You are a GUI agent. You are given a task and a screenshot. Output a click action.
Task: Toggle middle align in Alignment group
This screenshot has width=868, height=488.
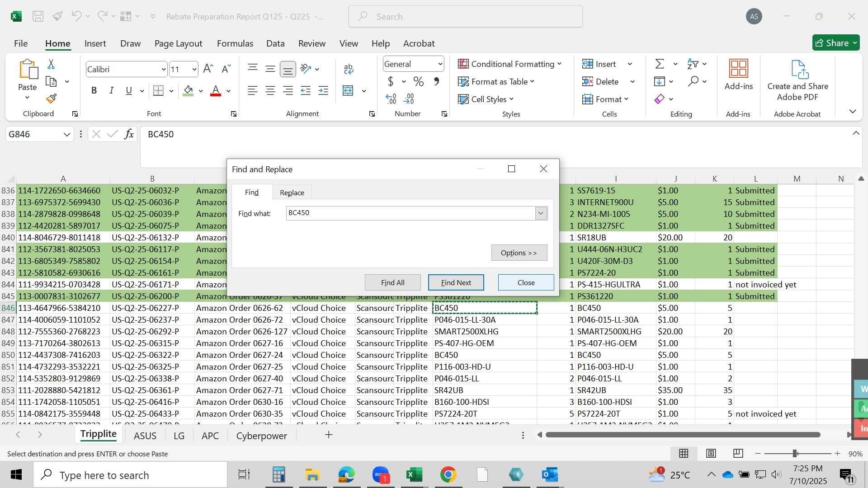point(270,69)
